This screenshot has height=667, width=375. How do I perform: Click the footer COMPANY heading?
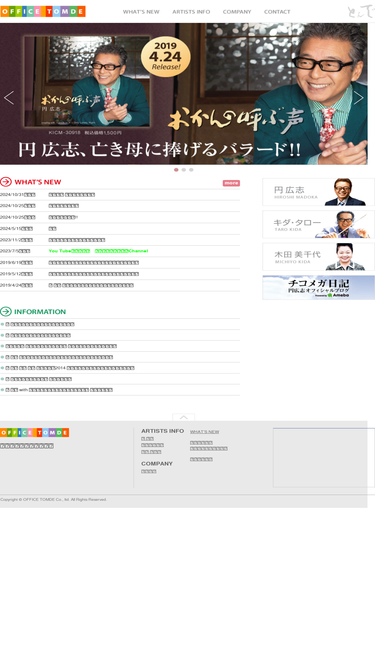[x=157, y=464]
